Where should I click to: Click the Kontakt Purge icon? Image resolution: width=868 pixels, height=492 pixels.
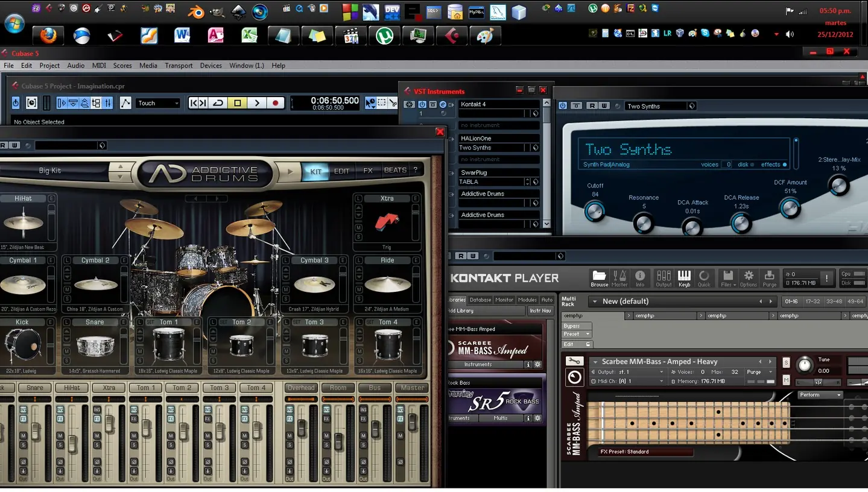[769, 278]
